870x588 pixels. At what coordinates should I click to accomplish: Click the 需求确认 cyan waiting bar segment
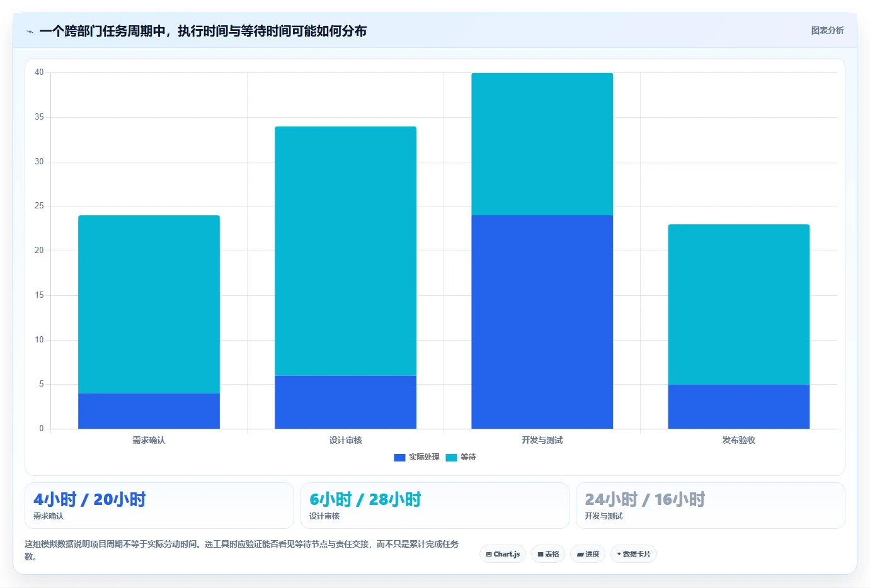(x=149, y=304)
